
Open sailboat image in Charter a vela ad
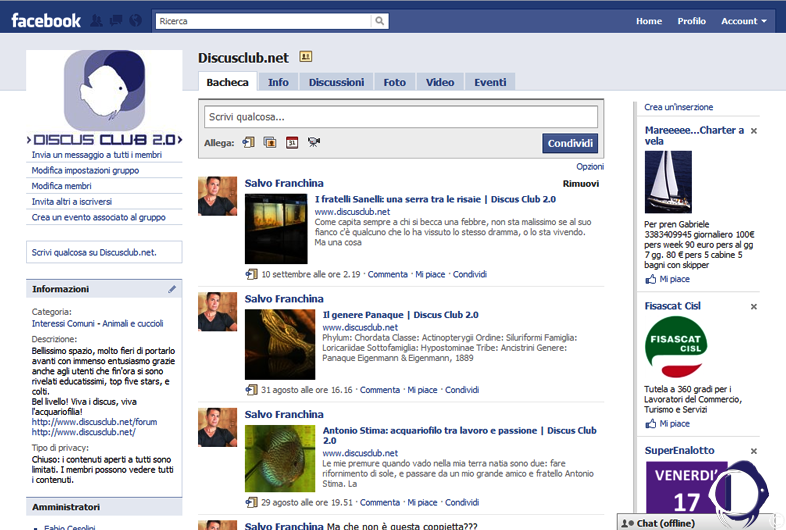point(668,182)
